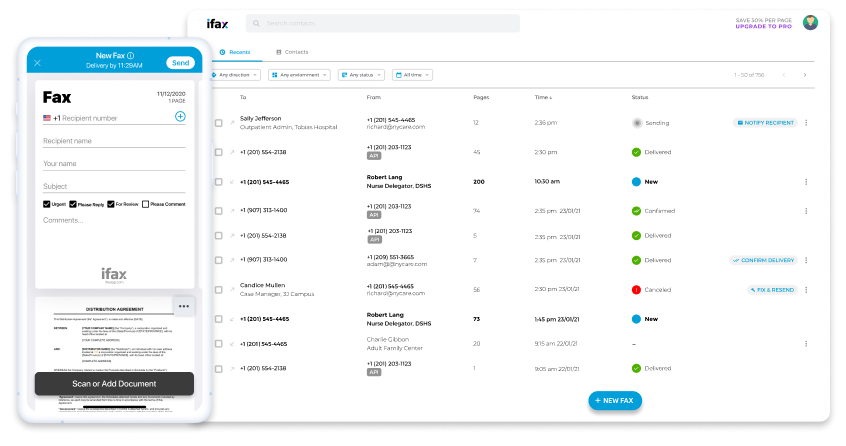Screen dimensions: 846x446
Task: Go to previous page of results
Action: [x=784, y=75]
